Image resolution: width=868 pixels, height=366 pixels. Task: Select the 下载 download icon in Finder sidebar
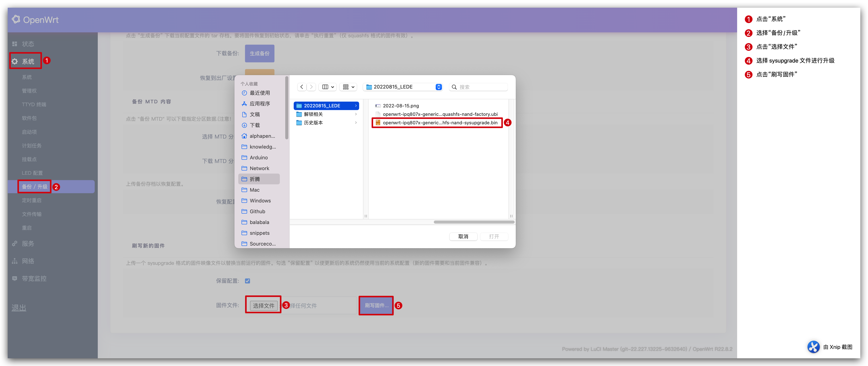(244, 125)
